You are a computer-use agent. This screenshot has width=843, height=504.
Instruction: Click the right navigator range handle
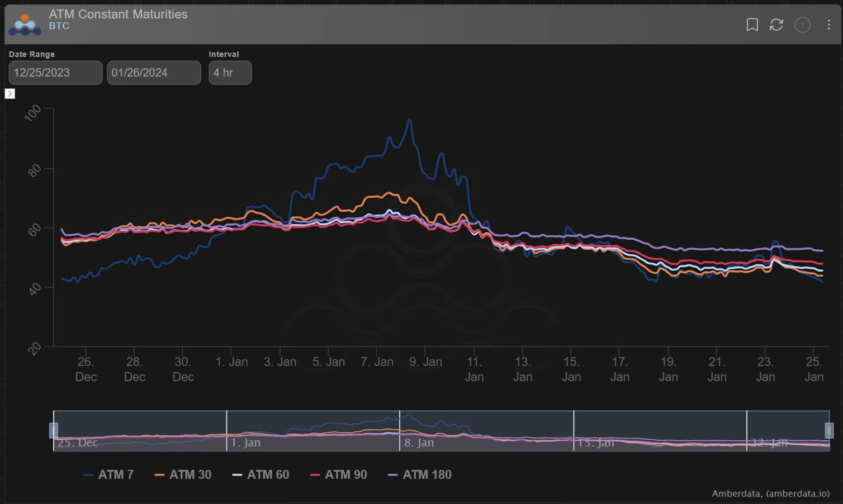(829, 430)
